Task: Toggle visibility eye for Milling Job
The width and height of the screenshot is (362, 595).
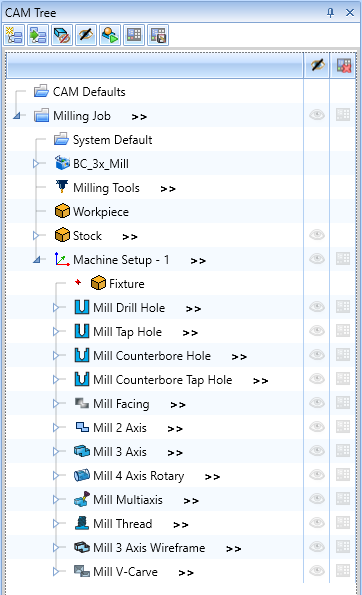Action: click(317, 115)
